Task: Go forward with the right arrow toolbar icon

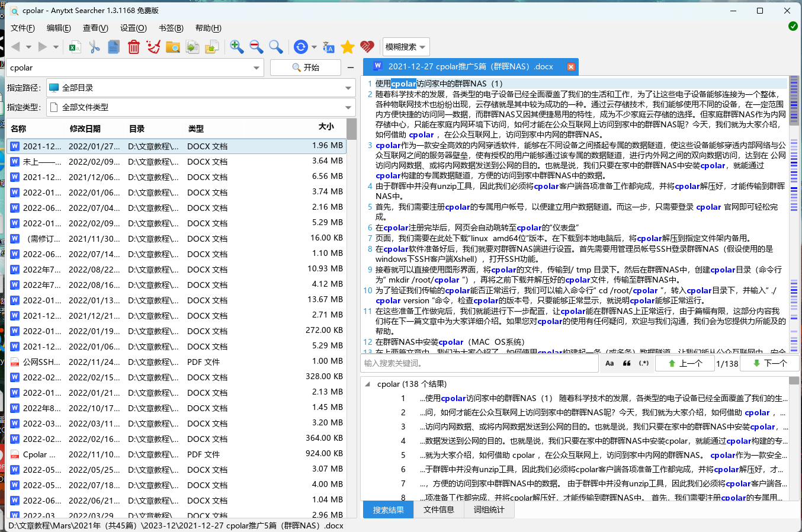Action: 42,47
